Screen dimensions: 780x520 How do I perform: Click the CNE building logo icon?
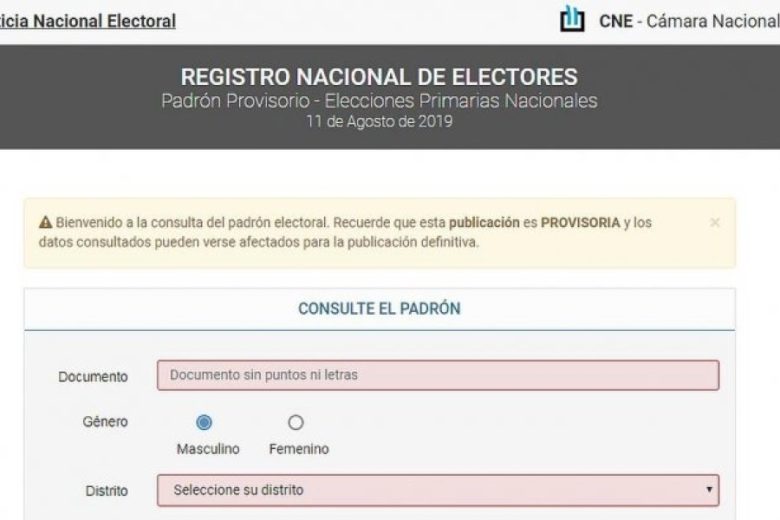pyautogui.click(x=572, y=19)
